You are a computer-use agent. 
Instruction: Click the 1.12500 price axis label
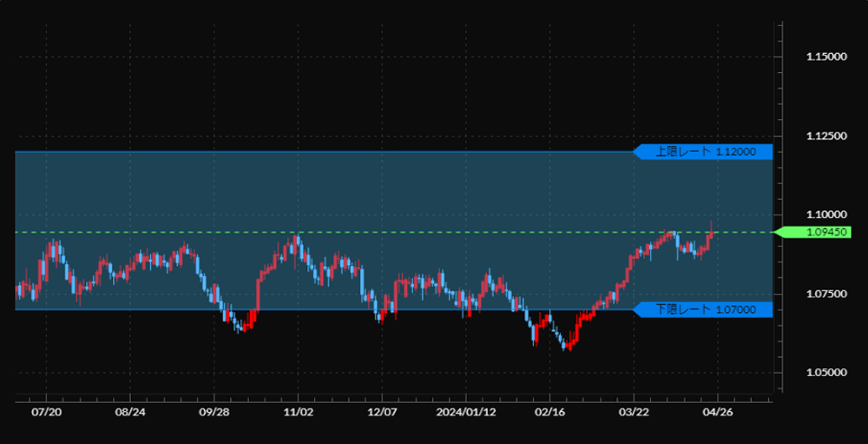pyautogui.click(x=826, y=136)
